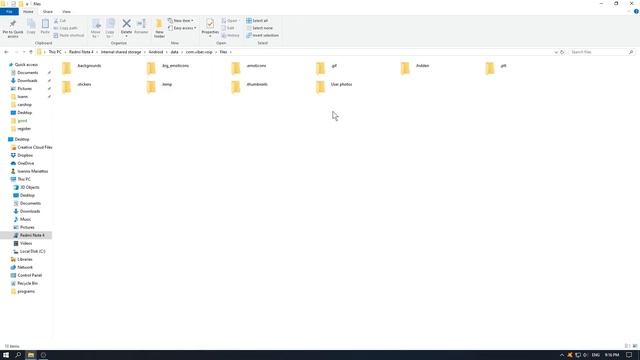
Task: Go back using the Back arrow
Action: click(x=6, y=52)
